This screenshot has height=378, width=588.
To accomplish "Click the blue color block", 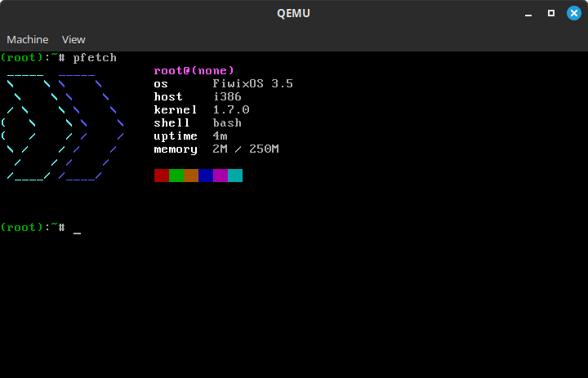I will click(206, 176).
